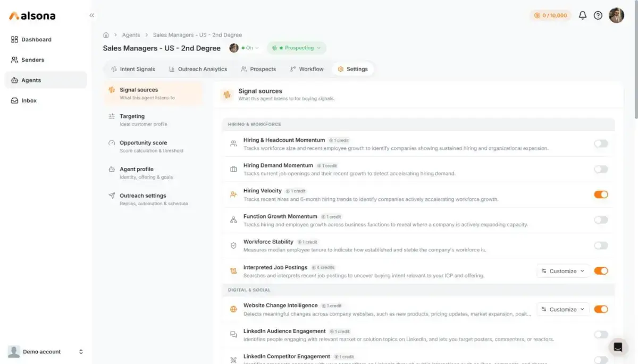The height and width of the screenshot is (364, 638).
Task: Click the Hiring Velocity person-add icon
Action: [233, 194]
